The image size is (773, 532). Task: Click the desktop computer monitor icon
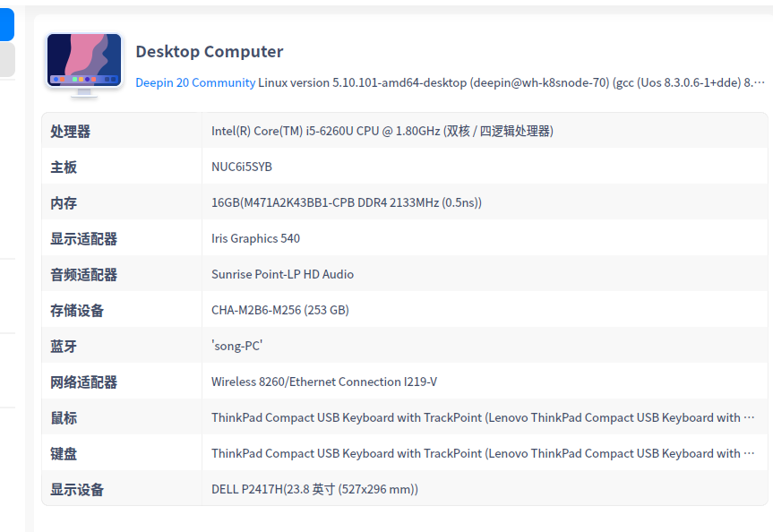click(84, 64)
